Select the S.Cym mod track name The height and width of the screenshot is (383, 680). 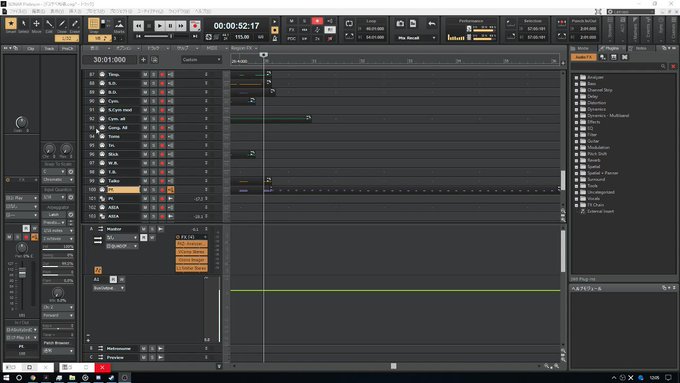[x=120, y=110]
